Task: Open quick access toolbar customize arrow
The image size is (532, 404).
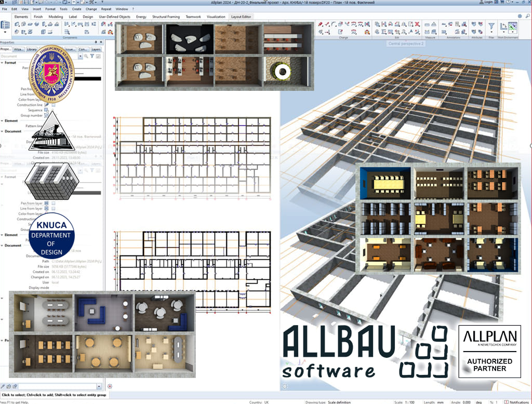Action: 102,2
